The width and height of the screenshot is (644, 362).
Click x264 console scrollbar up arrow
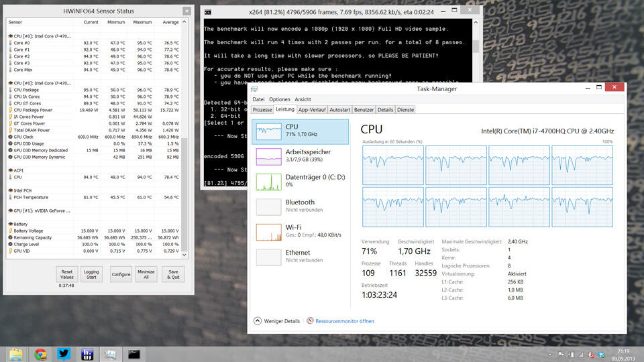[x=476, y=22]
